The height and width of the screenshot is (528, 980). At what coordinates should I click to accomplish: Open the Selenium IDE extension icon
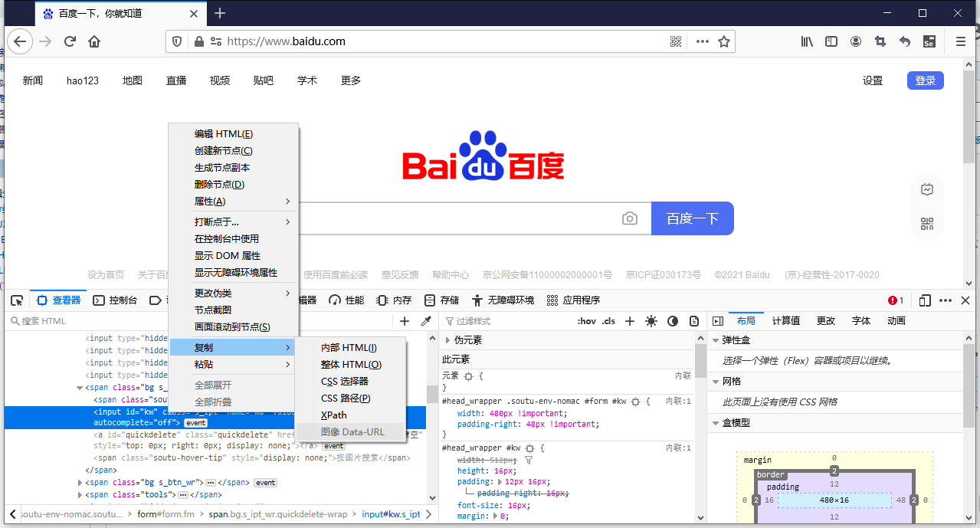pos(929,41)
